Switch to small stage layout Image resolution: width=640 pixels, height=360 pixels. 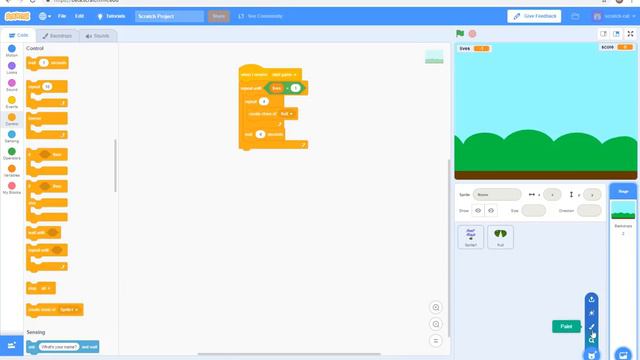[x=603, y=34]
